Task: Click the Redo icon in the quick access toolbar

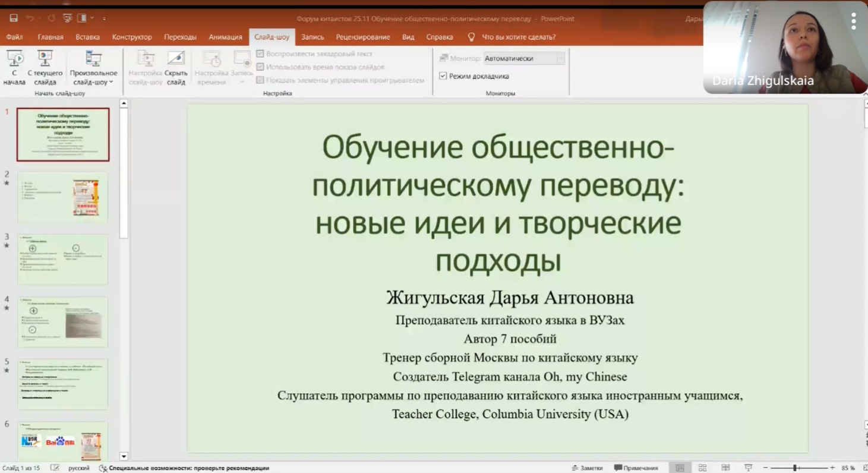Action: (x=51, y=18)
